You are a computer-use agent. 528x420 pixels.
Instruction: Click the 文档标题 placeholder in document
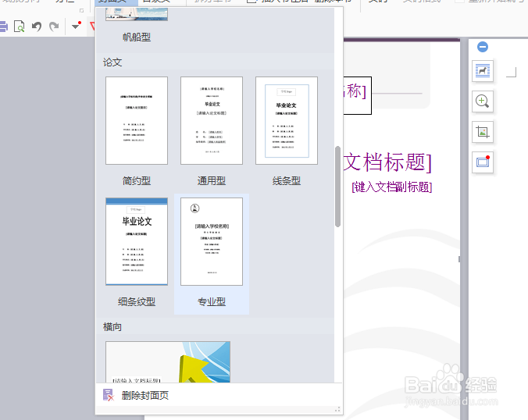pyautogui.click(x=387, y=162)
